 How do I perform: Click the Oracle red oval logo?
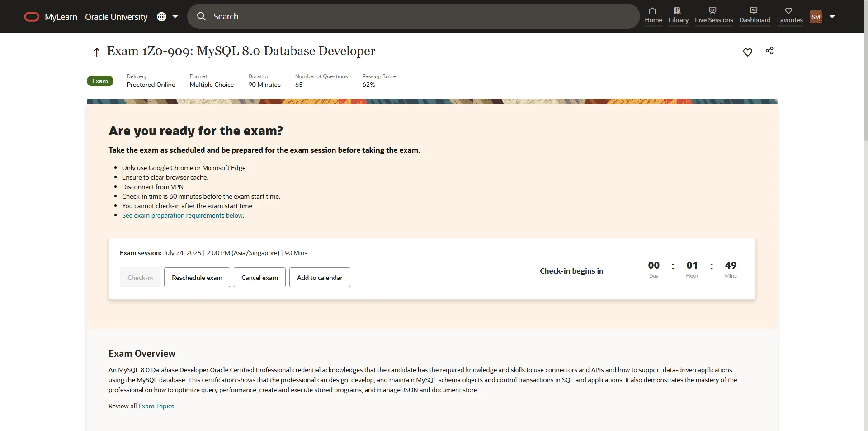(x=32, y=17)
